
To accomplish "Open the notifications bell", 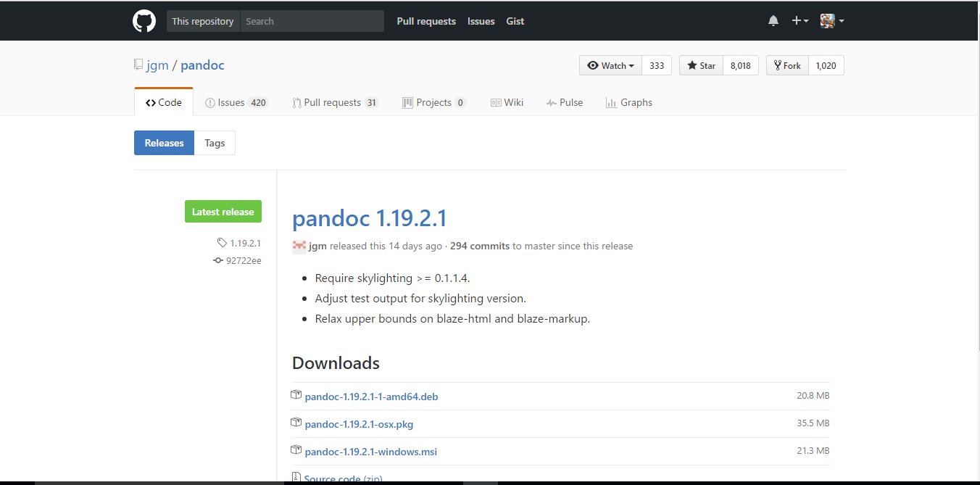I will (773, 21).
